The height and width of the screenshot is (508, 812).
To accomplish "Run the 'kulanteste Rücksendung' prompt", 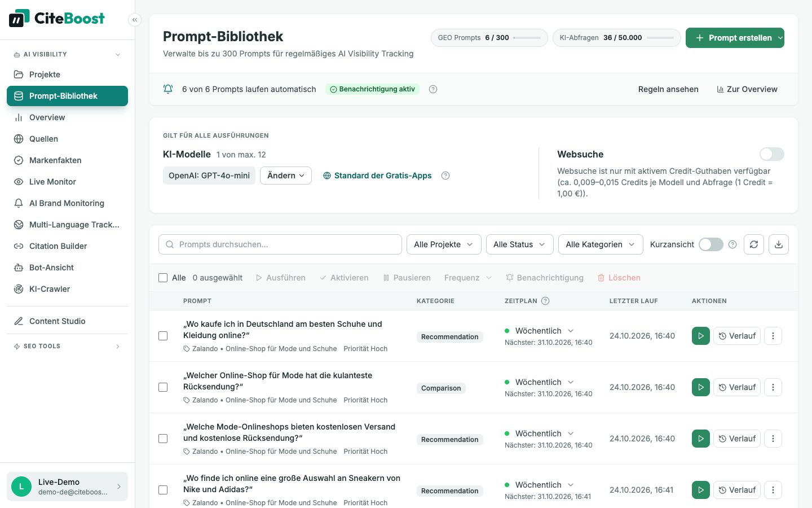I will pos(701,387).
